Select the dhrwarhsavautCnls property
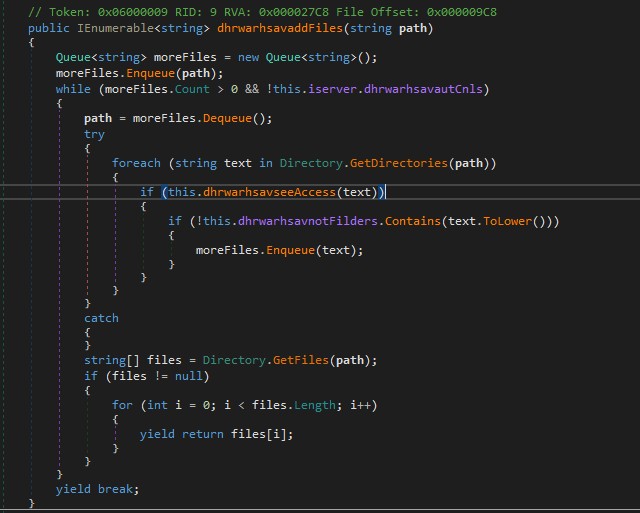 click(426, 88)
